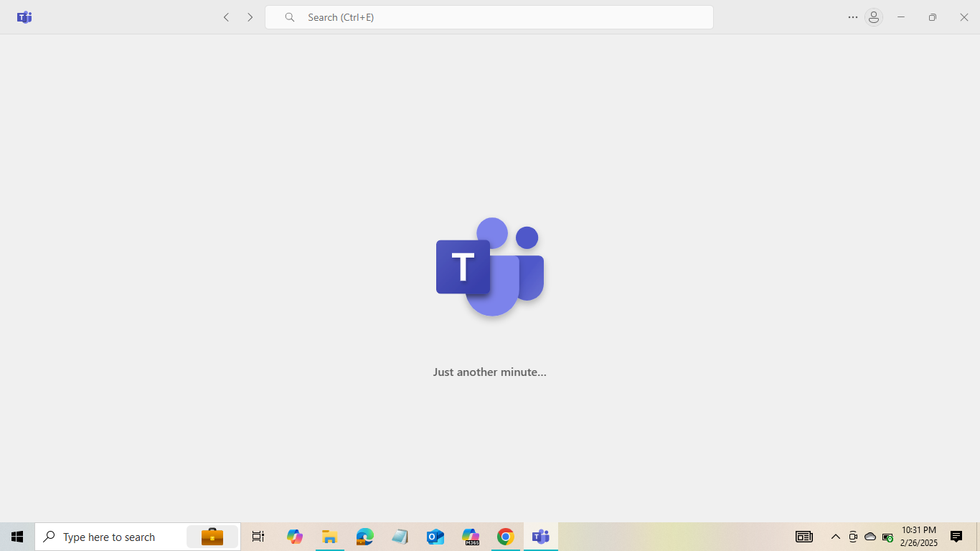Open the Windows Start menu
This screenshot has height=551, width=980.
pos(17,537)
